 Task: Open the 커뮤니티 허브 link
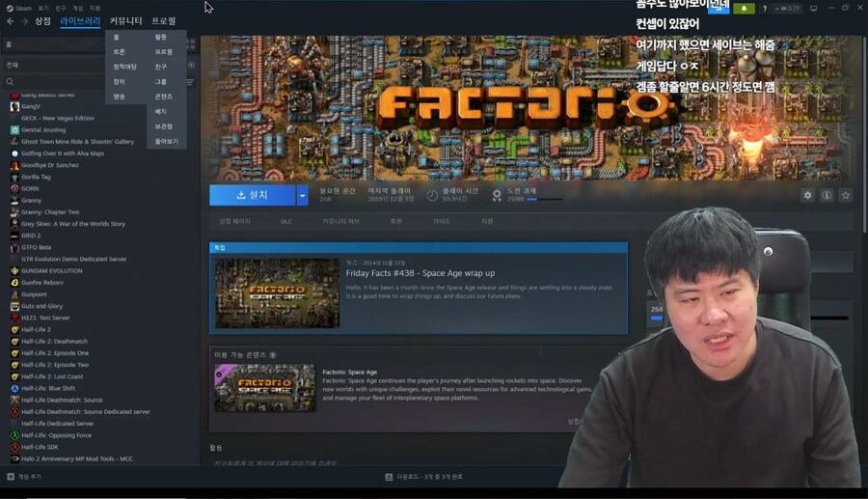[x=340, y=221]
